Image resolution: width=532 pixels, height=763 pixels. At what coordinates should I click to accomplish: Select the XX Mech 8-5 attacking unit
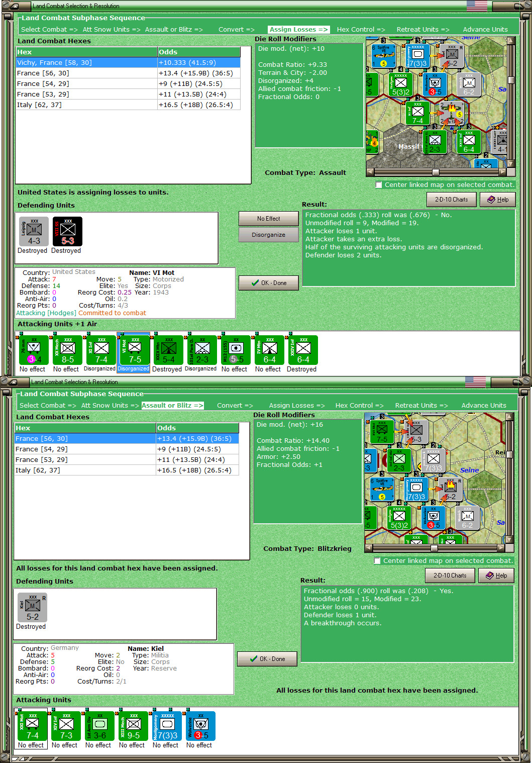coord(67,350)
